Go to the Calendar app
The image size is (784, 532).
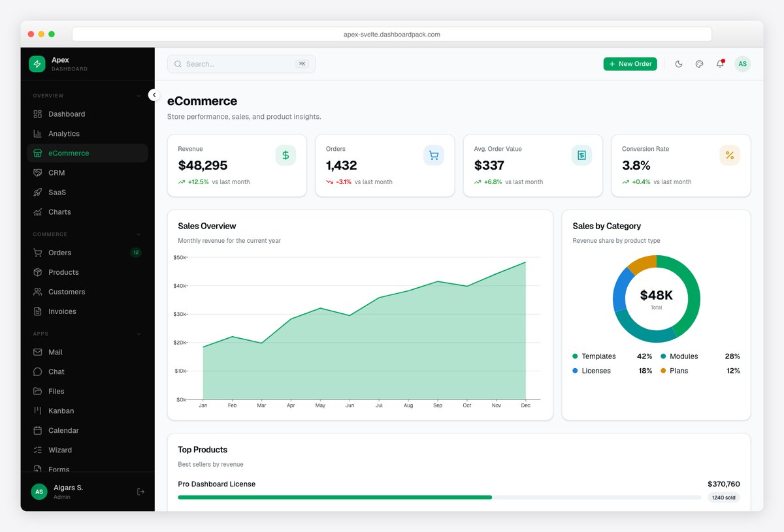[x=88, y=430]
